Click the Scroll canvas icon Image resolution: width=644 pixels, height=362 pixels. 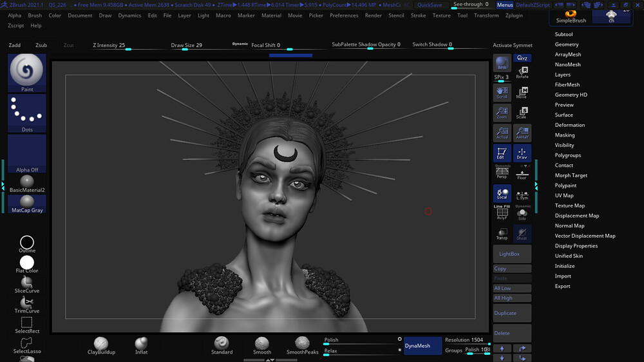pyautogui.click(x=502, y=93)
